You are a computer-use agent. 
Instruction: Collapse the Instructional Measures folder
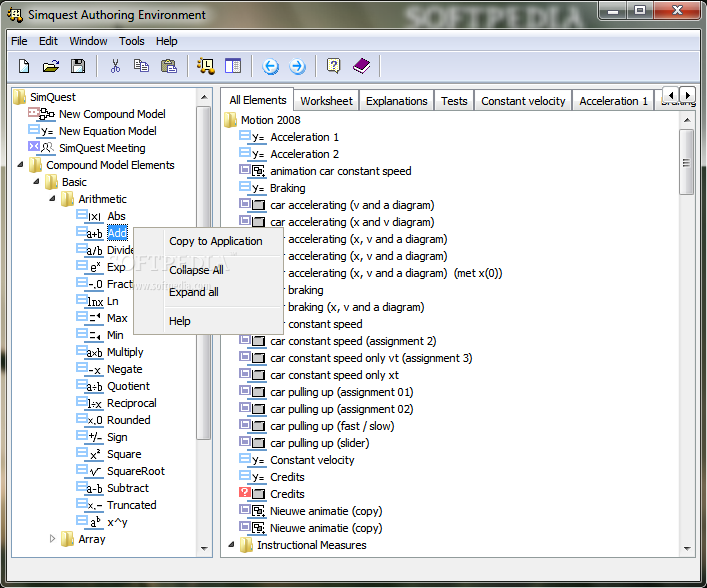pyautogui.click(x=231, y=544)
